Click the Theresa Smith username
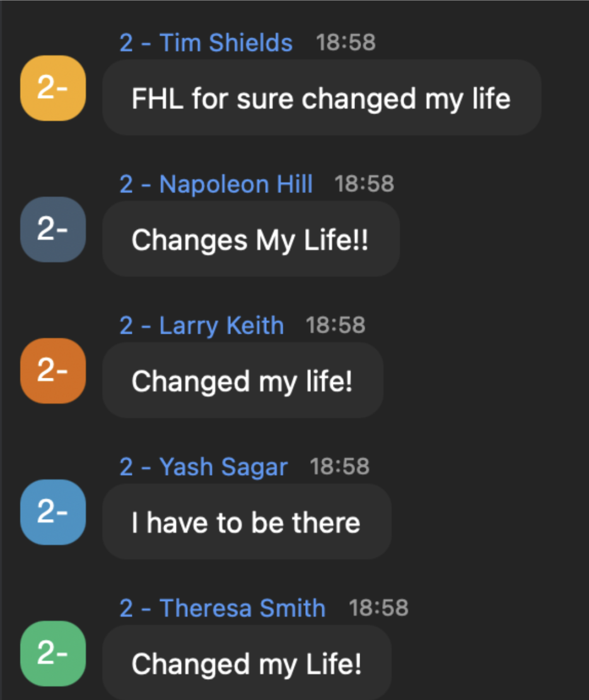This screenshot has width=589, height=700. click(x=221, y=607)
